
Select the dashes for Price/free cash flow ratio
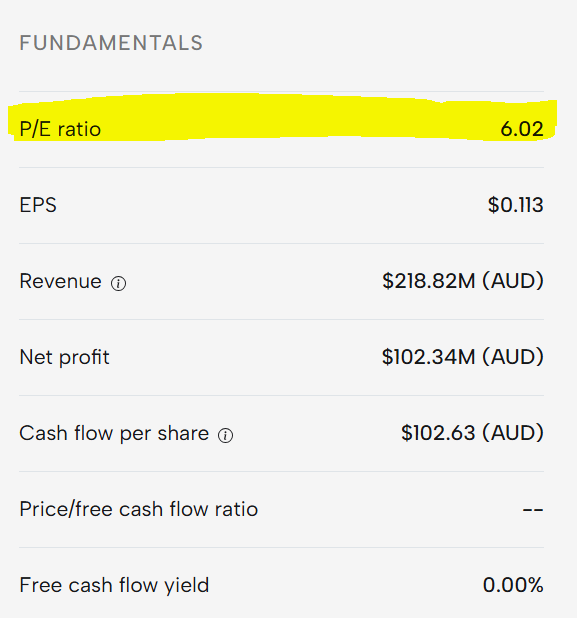(x=533, y=510)
